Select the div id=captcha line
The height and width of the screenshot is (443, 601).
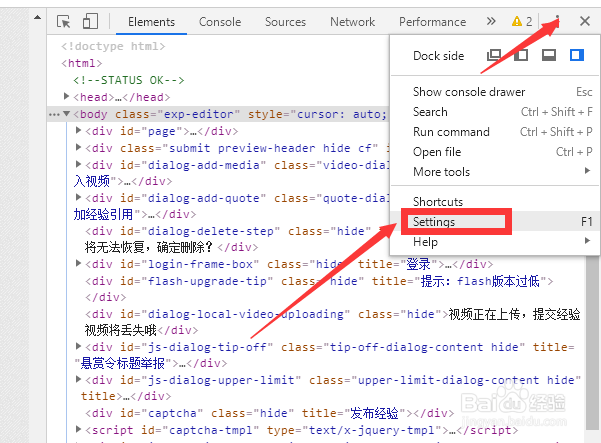(x=269, y=413)
